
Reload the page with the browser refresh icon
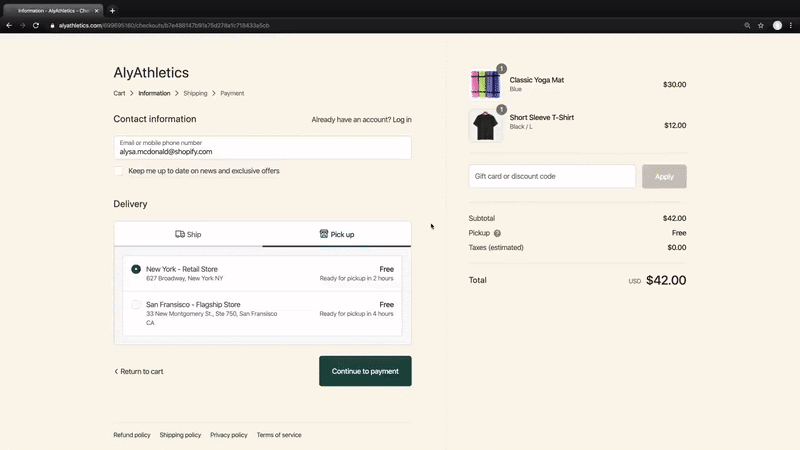(x=36, y=25)
